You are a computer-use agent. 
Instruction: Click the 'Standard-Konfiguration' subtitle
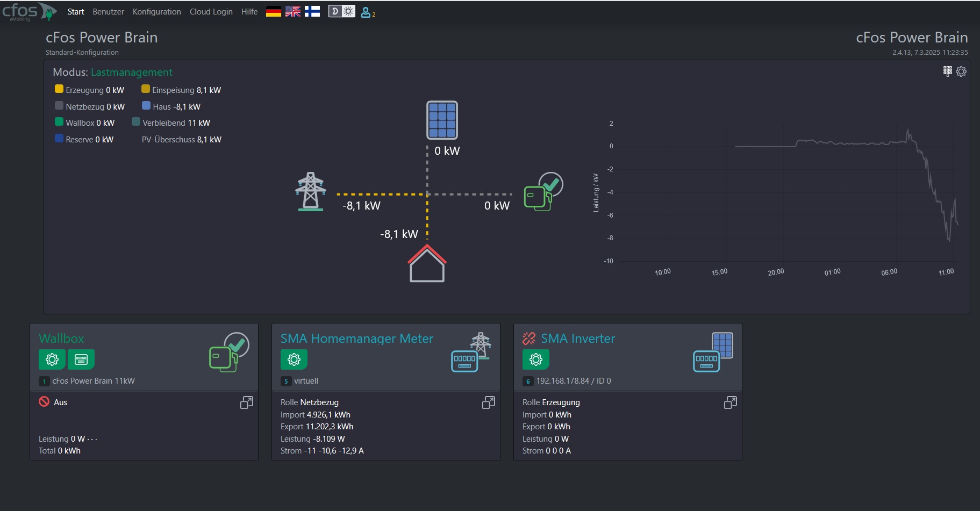point(82,53)
